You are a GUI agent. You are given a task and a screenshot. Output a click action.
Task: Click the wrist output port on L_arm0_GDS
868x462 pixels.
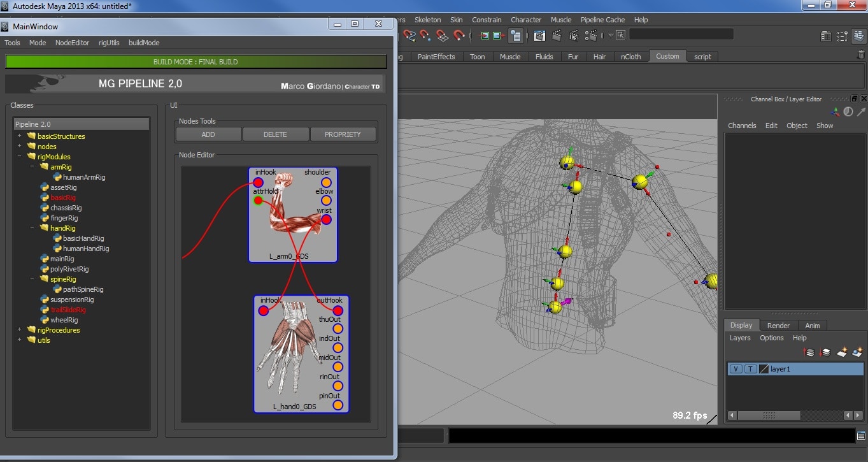pyautogui.click(x=326, y=220)
